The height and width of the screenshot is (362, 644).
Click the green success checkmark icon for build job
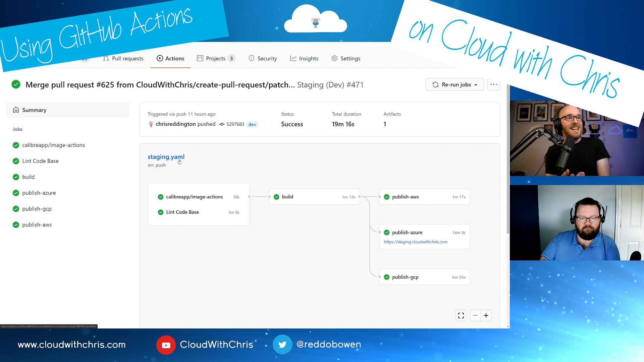(16, 176)
